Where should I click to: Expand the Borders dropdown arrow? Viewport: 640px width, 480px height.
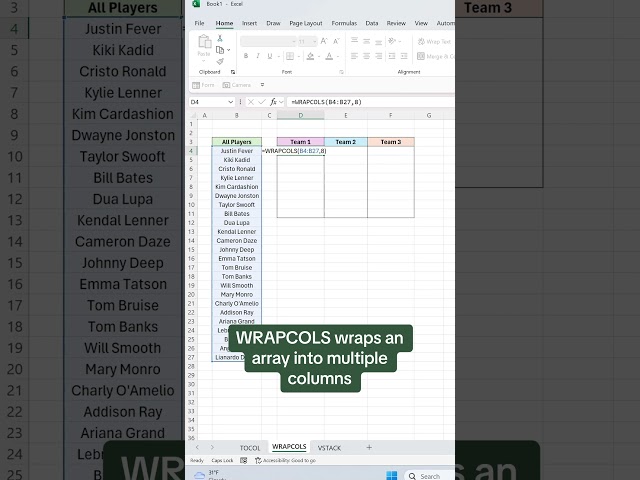pyautogui.click(x=299, y=56)
